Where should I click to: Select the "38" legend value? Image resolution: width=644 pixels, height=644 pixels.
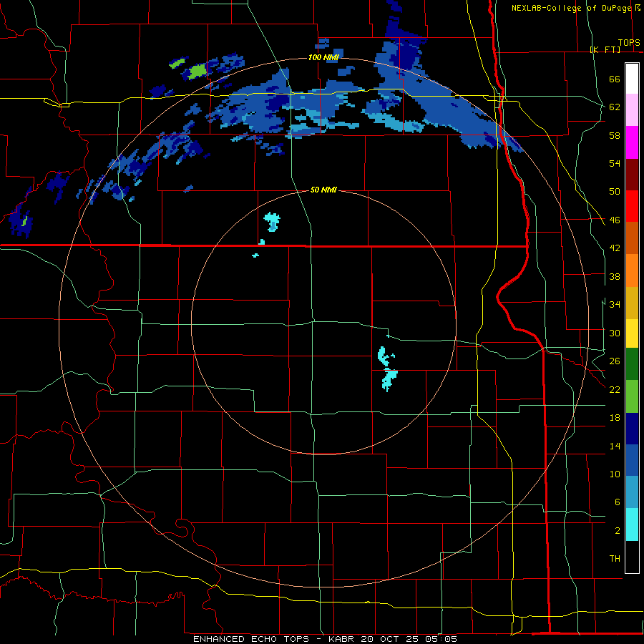coord(615,276)
